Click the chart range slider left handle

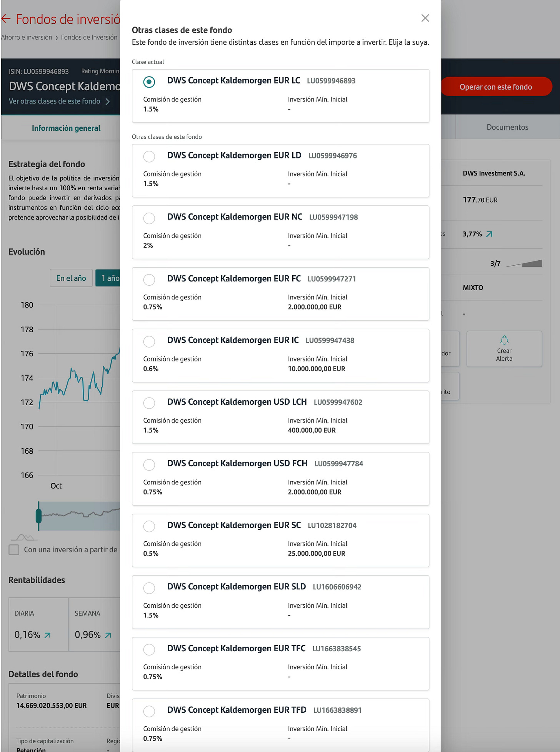(38, 516)
